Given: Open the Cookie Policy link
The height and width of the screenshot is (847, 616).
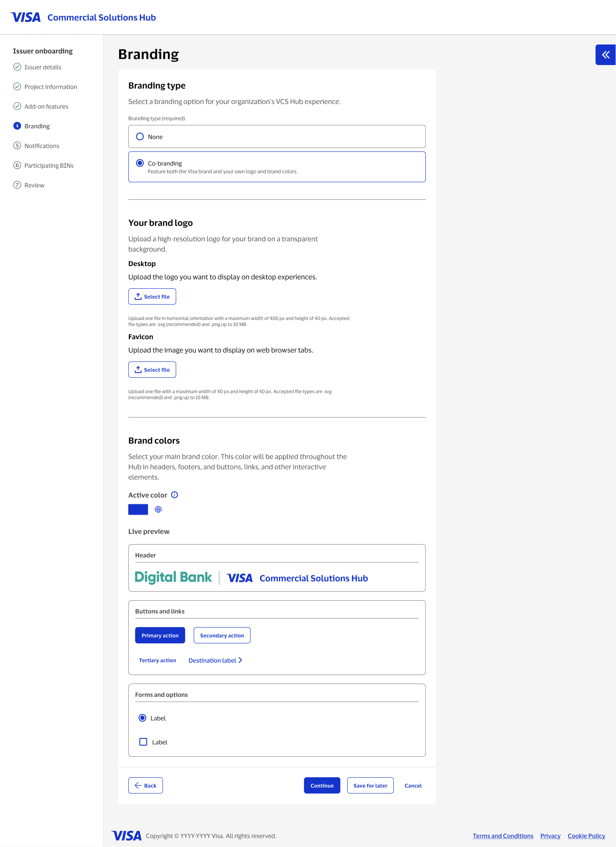Looking at the screenshot, I should [587, 836].
